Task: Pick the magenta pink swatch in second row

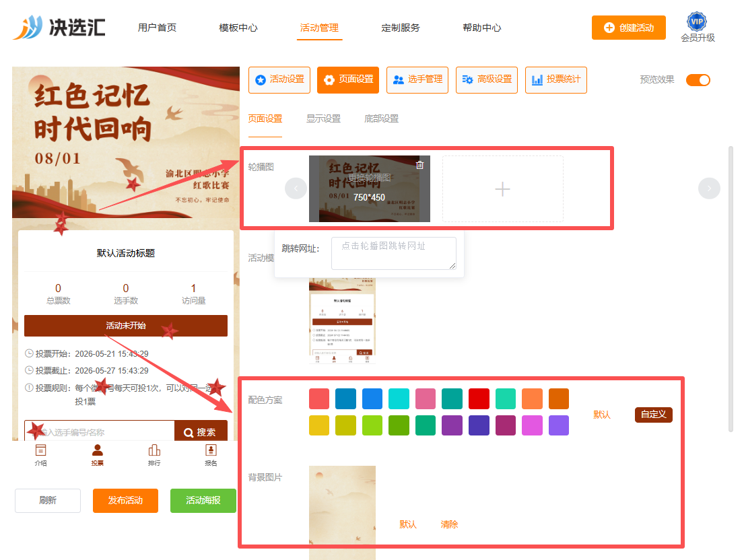Action: 532,425
